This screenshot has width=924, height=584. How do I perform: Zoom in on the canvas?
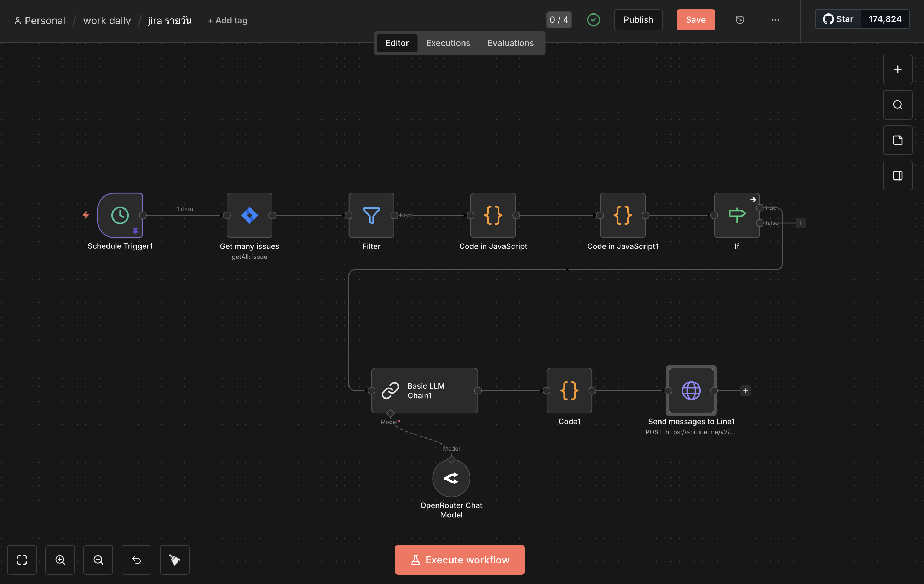(60, 560)
